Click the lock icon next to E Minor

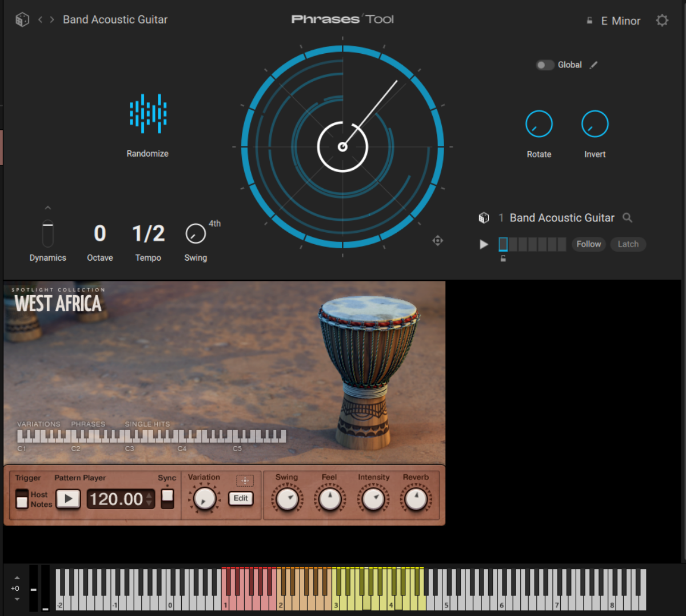click(x=589, y=21)
